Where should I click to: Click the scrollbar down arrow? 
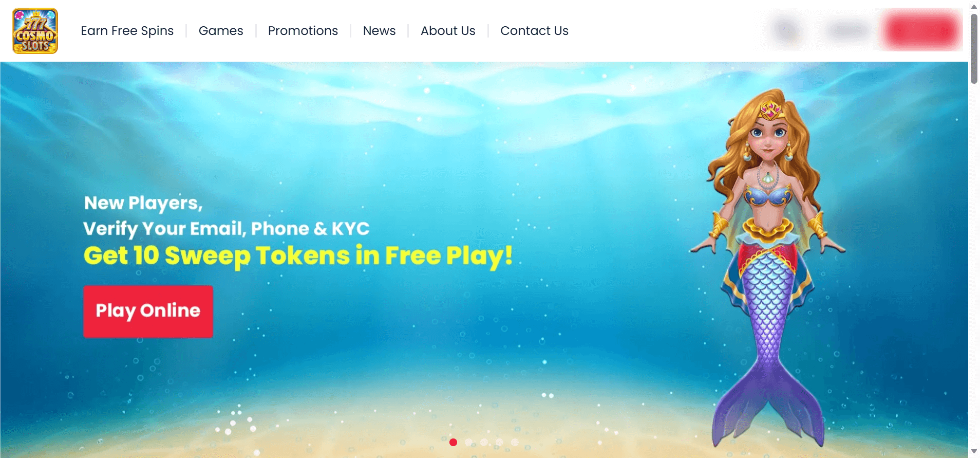974,451
